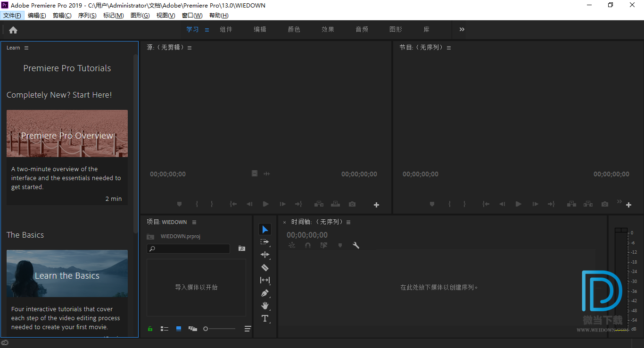644x348 pixels.
Task: Switch Project panel to list view
Action: pyautogui.click(x=165, y=329)
